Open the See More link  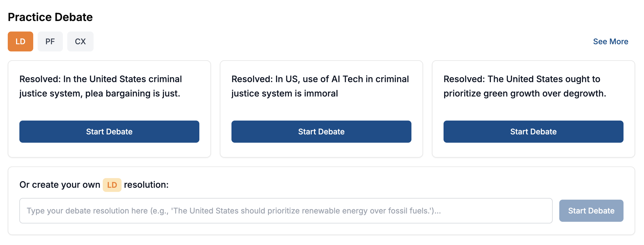point(610,41)
